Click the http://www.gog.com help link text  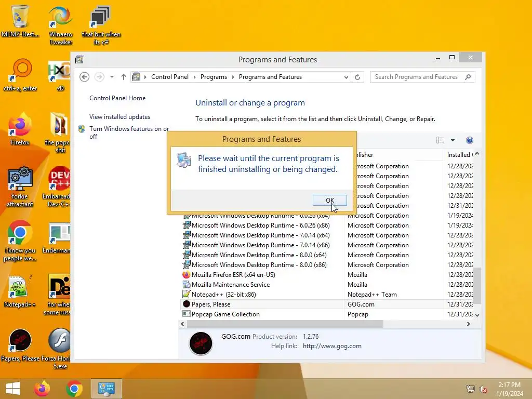332,346
